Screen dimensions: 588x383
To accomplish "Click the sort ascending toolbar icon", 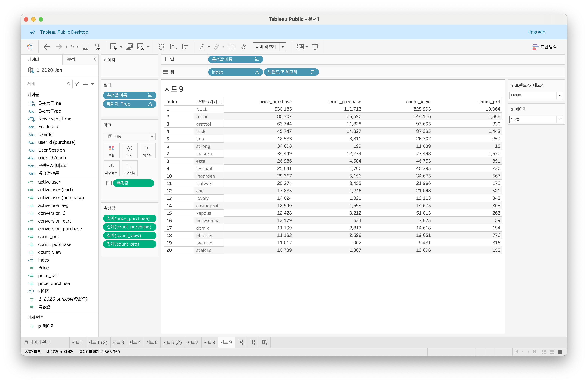I will point(173,47).
